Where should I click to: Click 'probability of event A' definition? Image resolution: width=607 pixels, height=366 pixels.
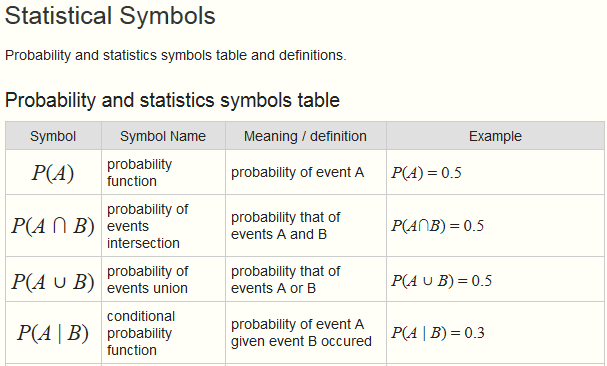297,172
